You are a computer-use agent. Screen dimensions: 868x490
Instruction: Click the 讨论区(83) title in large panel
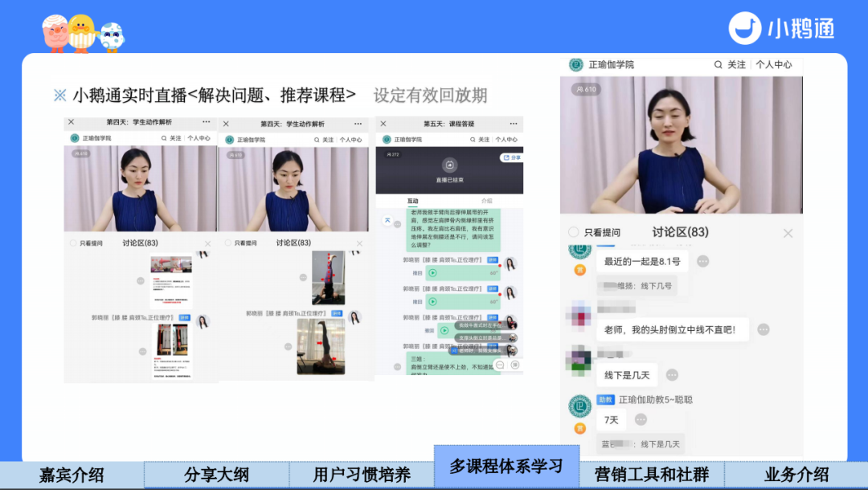coord(681,232)
